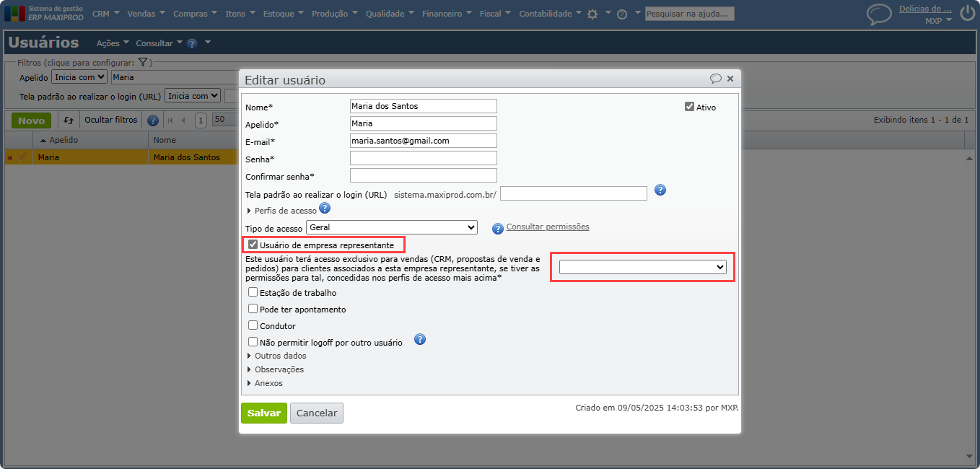980x469 pixels.
Task: Open dropdown arrow next to top-bar help icon
Action: (637, 13)
